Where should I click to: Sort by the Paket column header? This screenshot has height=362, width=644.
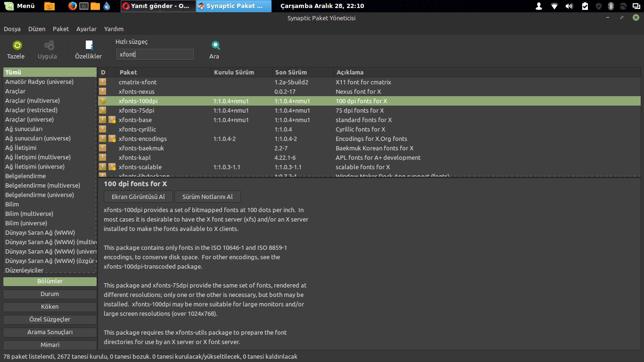(164, 73)
